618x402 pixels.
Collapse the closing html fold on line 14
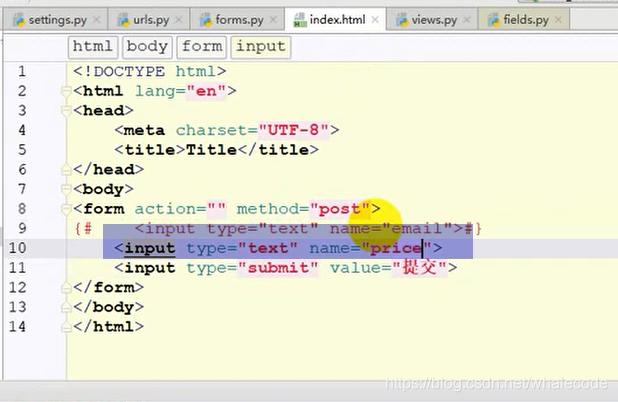point(66,327)
